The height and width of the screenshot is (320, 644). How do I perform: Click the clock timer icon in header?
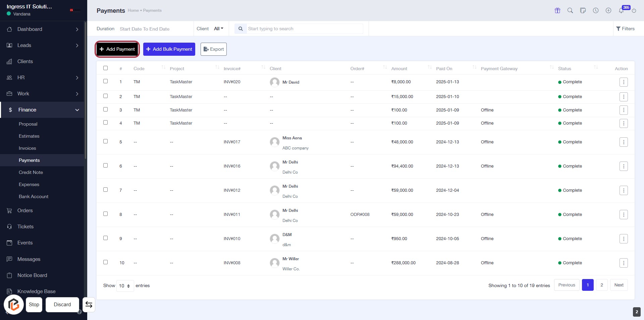(x=596, y=10)
